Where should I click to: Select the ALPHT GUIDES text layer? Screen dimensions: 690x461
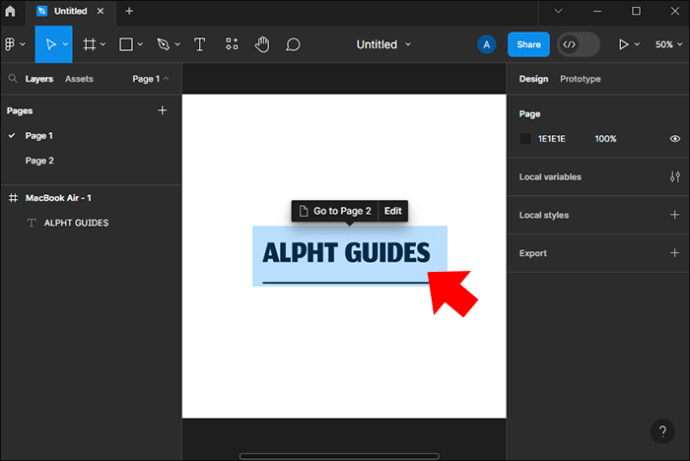(x=76, y=223)
